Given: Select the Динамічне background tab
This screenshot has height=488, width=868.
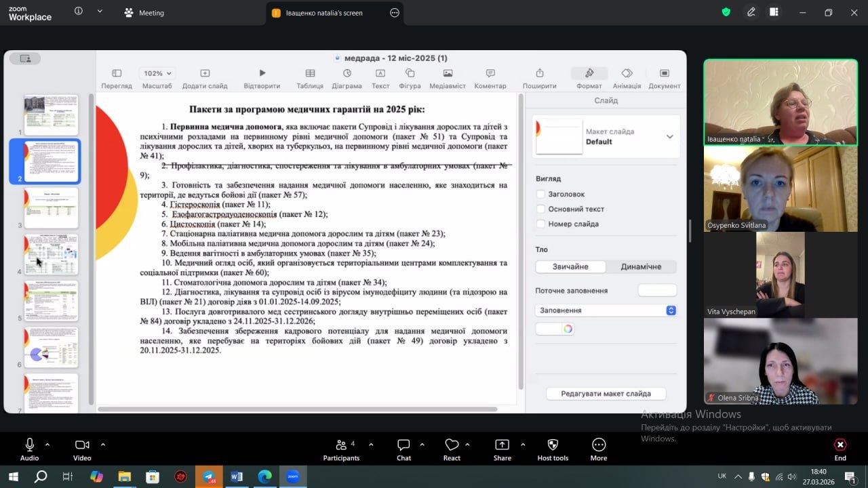Looking at the screenshot, I should 641,267.
